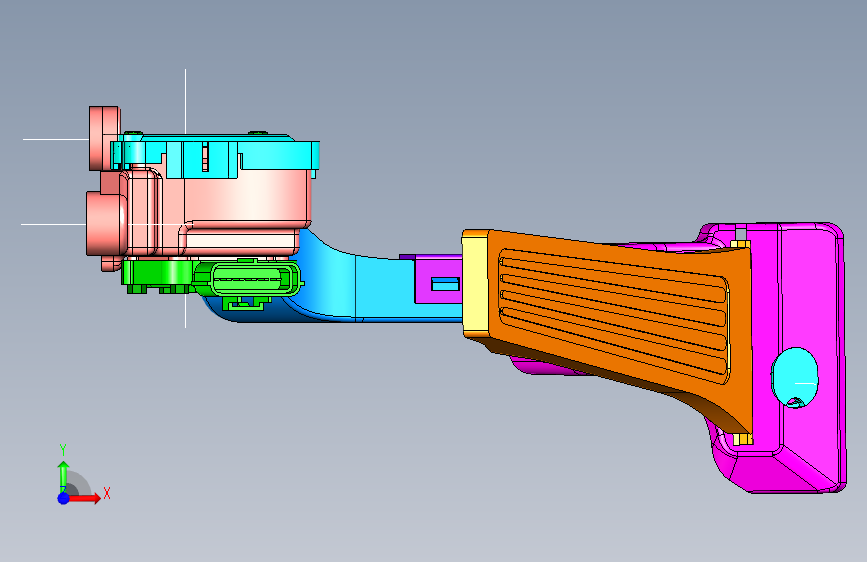867x562 pixels.
Task: Click the 'X' axis label
Action: point(107,493)
